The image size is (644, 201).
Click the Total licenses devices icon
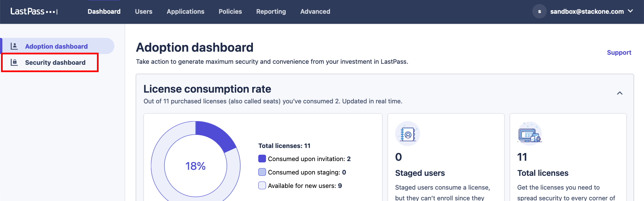tap(530, 134)
